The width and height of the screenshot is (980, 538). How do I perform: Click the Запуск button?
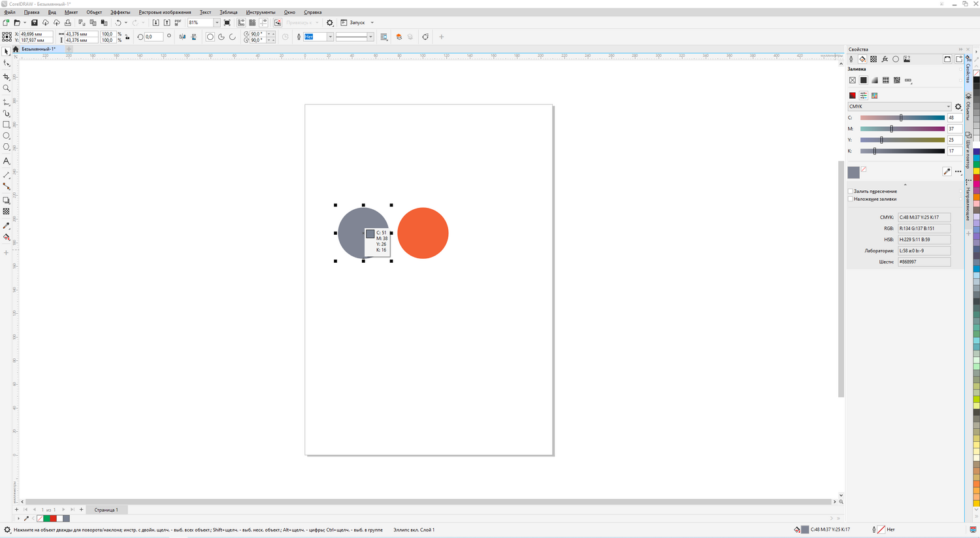[357, 23]
